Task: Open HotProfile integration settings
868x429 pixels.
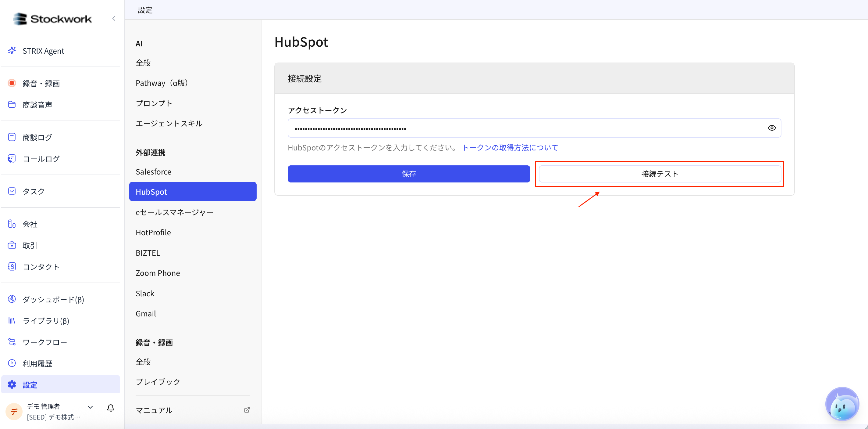Action: 193,233
